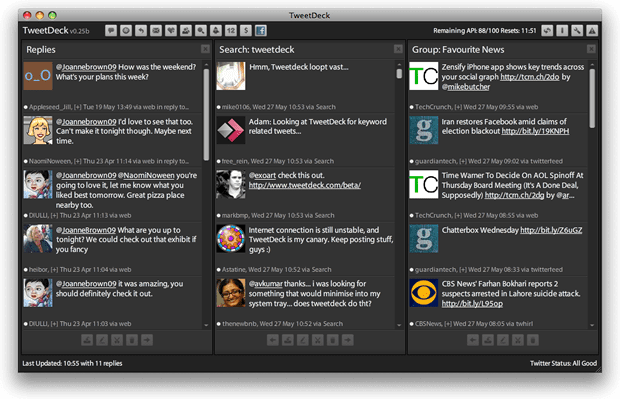Open the Group column people button

click(x=186, y=30)
